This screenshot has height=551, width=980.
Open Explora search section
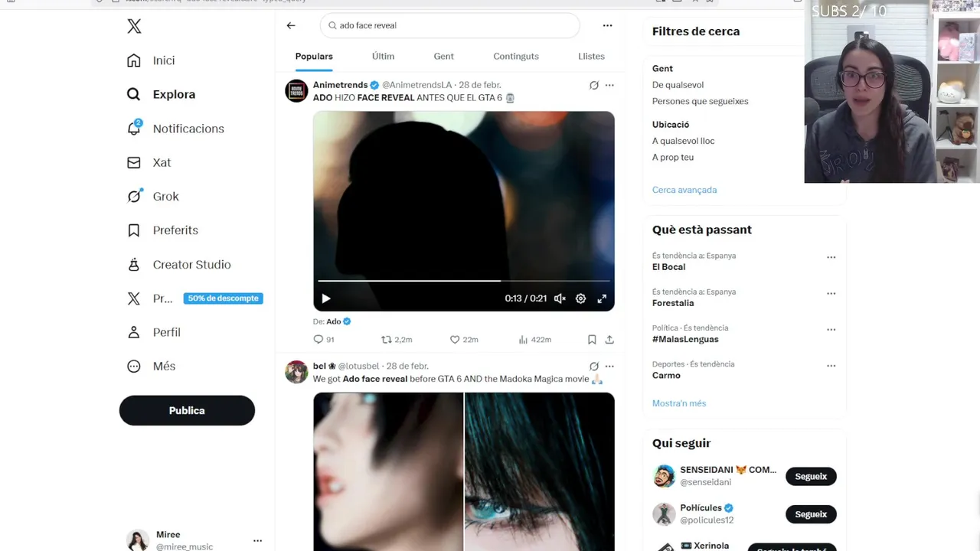coord(162,94)
